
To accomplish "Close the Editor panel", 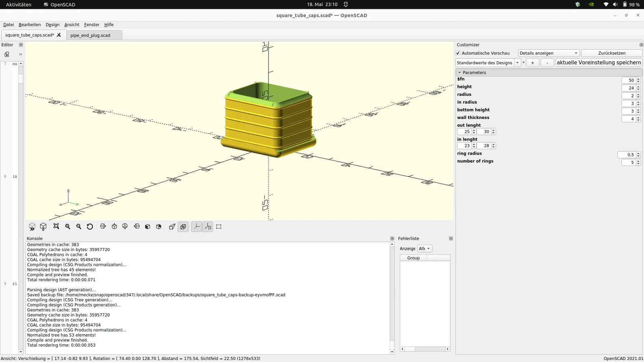I will point(21,45).
